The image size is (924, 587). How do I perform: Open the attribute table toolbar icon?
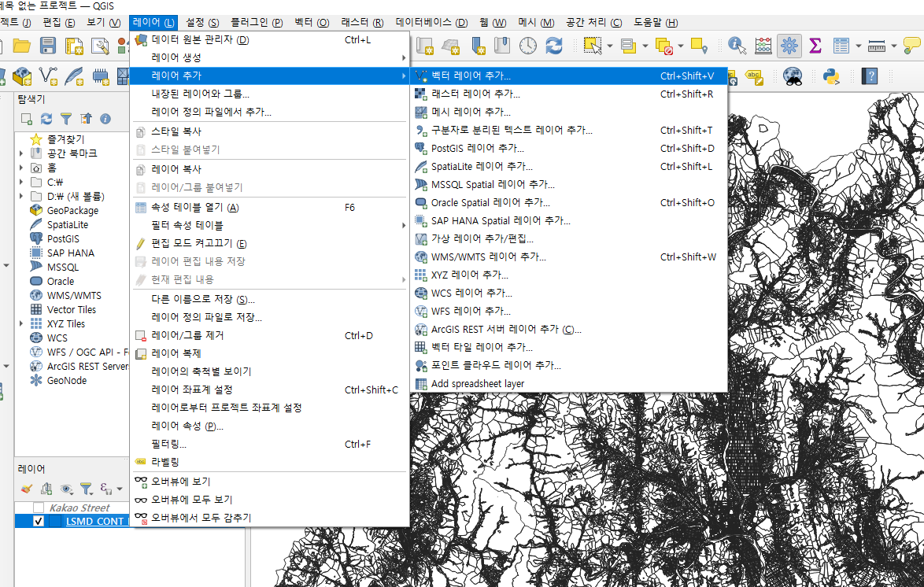coord(841,46)
